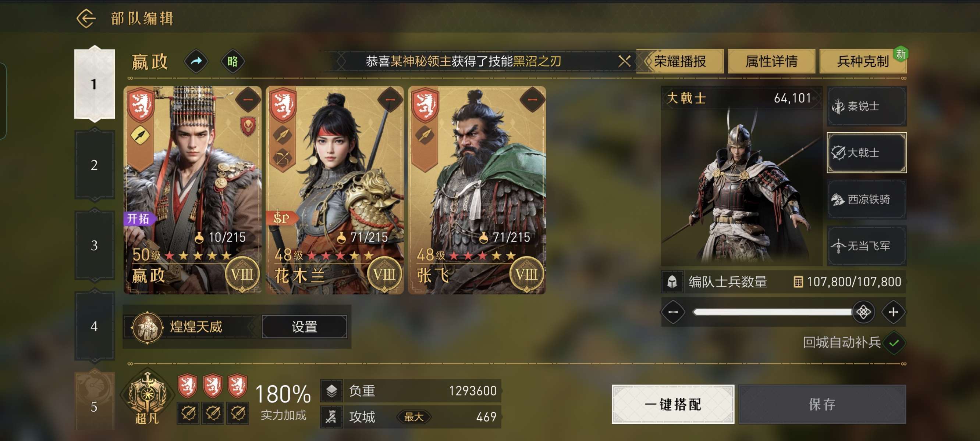Screen dimensions: 980x441
Task: Click the blue share arrow icon next to 嬴政
Action: pos(196,61)
